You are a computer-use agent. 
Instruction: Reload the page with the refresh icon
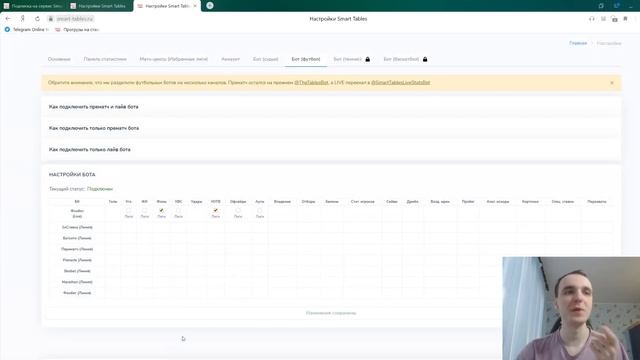37,19
